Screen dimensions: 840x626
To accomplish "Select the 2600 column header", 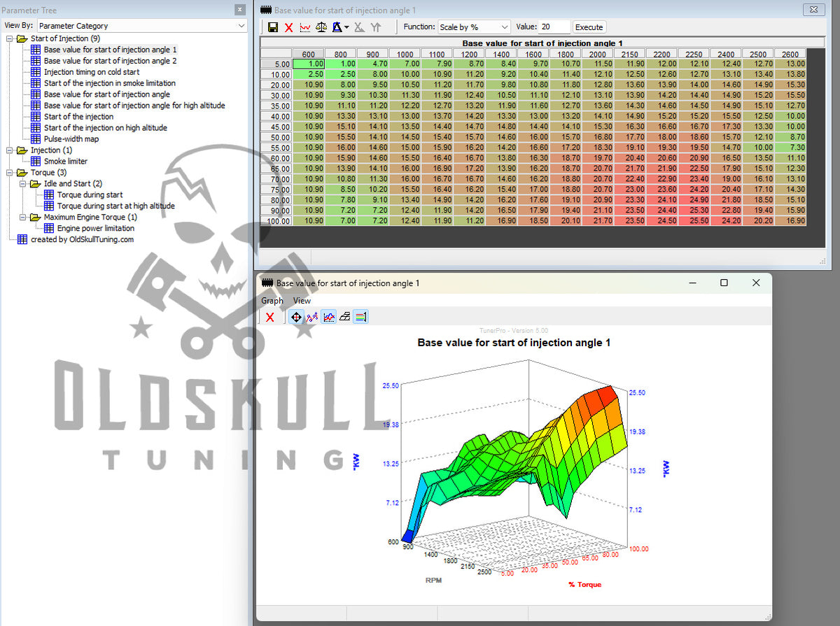I will tap(790, 55).
